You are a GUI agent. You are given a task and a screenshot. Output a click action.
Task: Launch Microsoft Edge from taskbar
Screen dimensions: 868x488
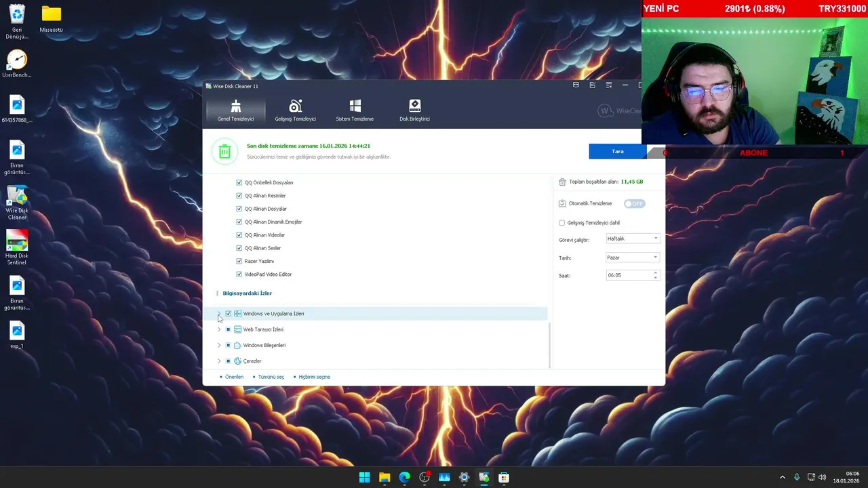pos(404,477)
